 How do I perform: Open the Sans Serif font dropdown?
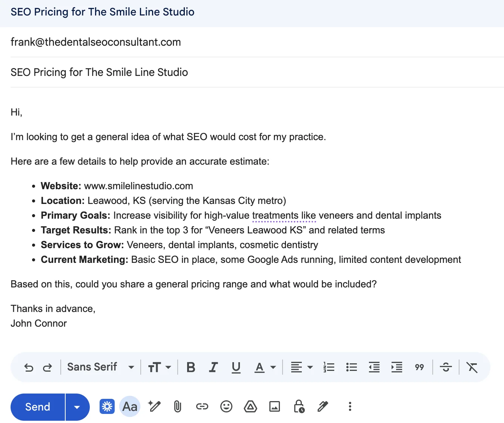pyautogui.click(x=100, y=367)
